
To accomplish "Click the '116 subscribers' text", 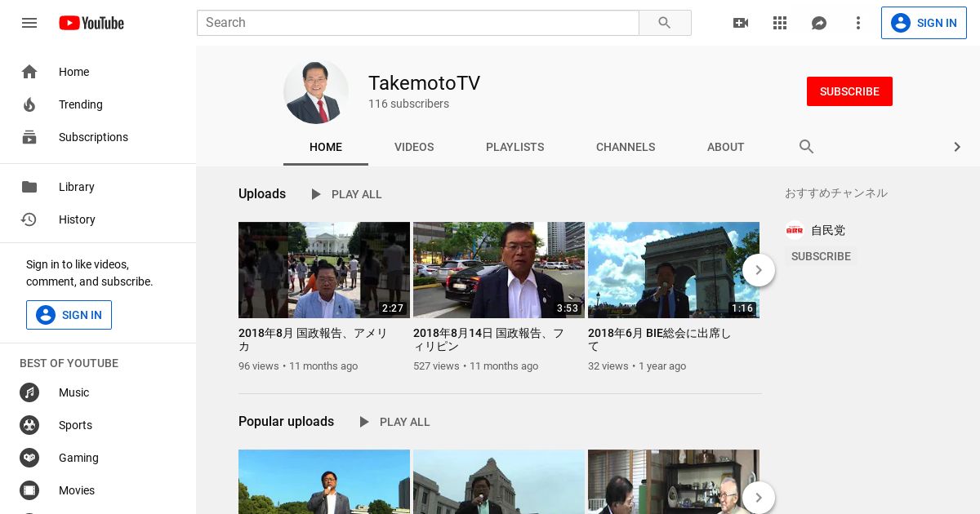I will tap(408, 104).
